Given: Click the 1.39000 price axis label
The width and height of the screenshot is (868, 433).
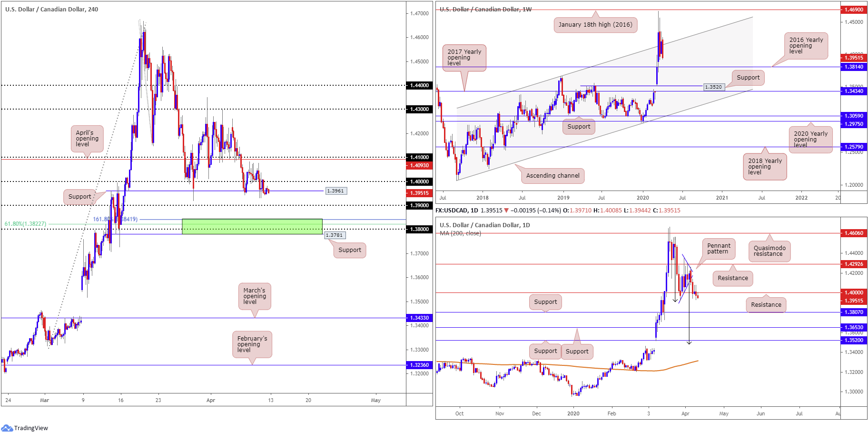Looking at the screenshot, I should pos(419,205).
